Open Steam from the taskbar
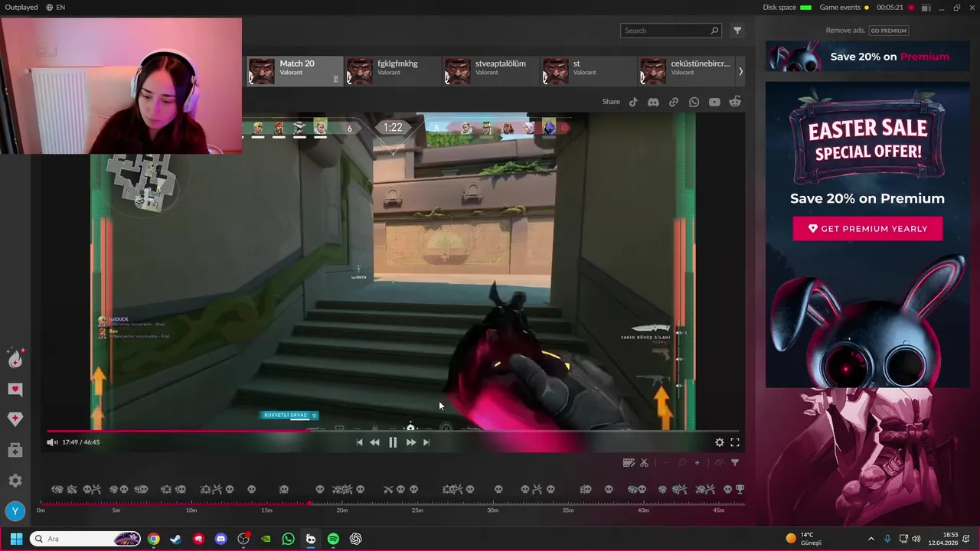Screen dimensions: 980x551 coord(175,539)
